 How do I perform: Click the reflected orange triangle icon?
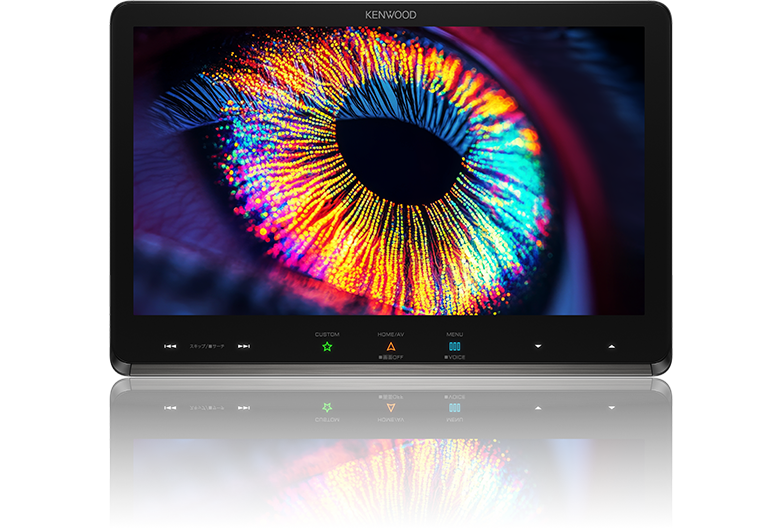[391, 408]
